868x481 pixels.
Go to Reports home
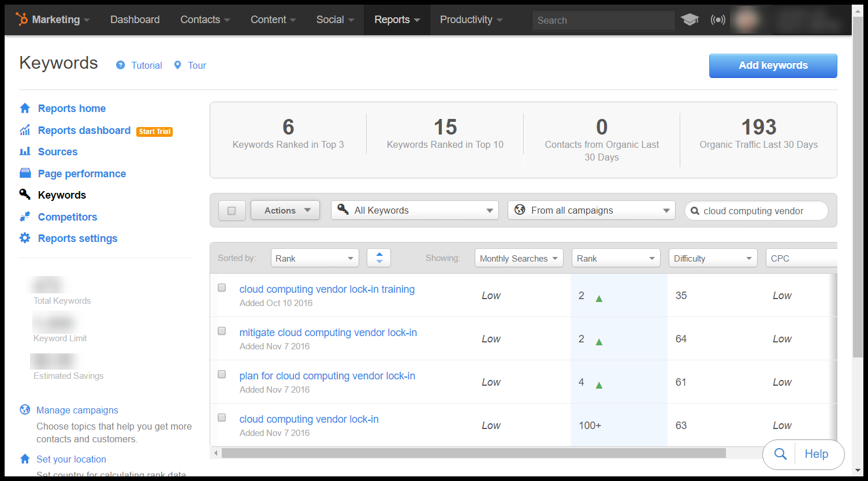72,108
